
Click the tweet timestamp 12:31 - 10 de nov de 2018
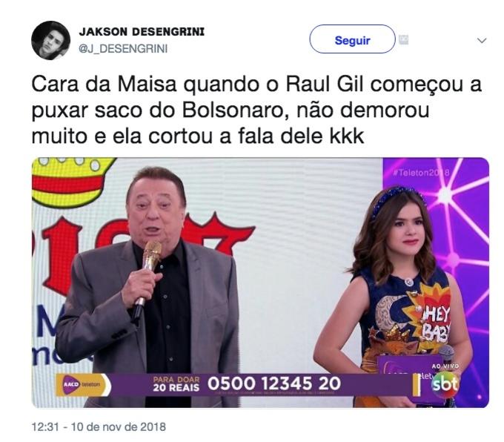[x=99, y=427]
